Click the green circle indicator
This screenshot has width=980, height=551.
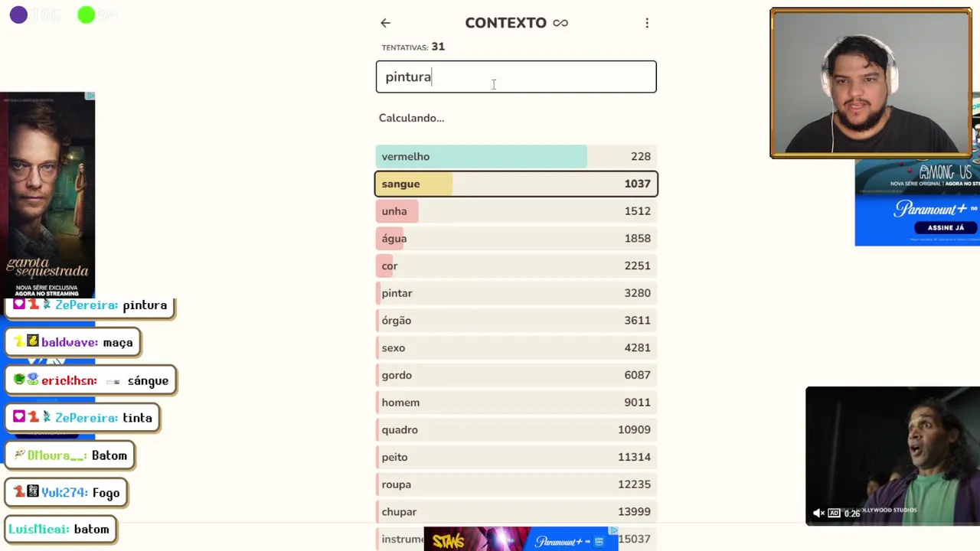pyautogui.click(x=87, y=15)
